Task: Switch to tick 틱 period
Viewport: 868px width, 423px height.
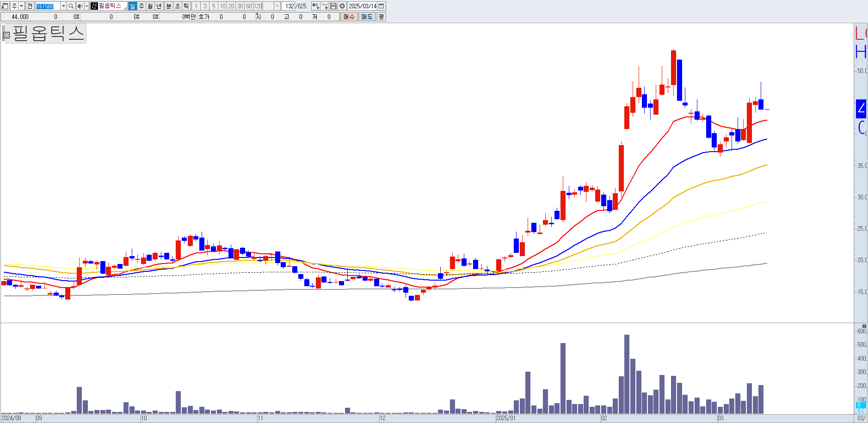Action: 186,6
